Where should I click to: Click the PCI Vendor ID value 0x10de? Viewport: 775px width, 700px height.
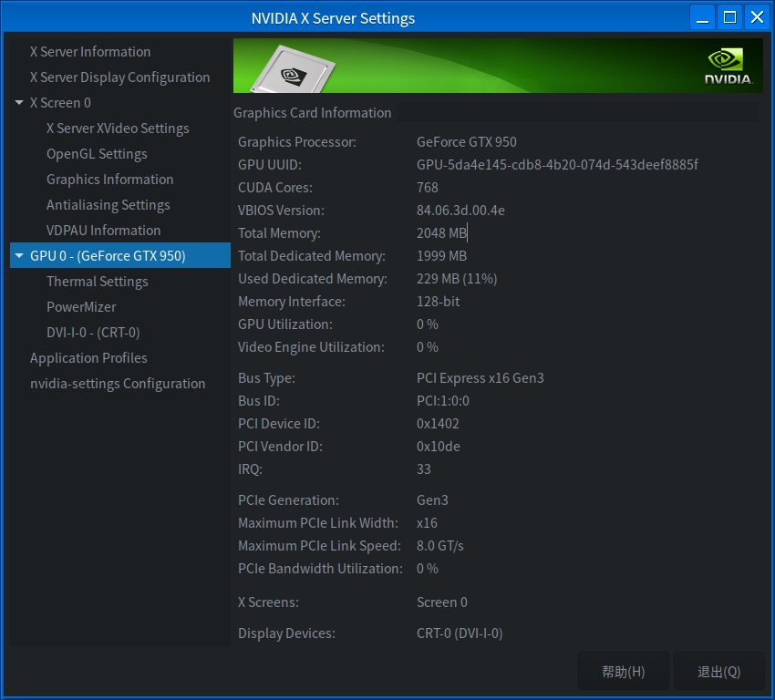tap(439, 446)
